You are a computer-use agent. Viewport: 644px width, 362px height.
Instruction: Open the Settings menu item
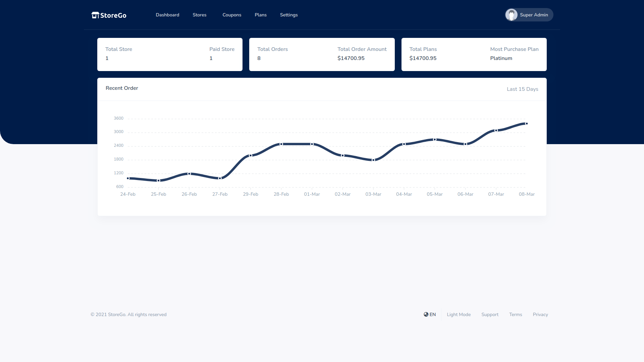289,15
